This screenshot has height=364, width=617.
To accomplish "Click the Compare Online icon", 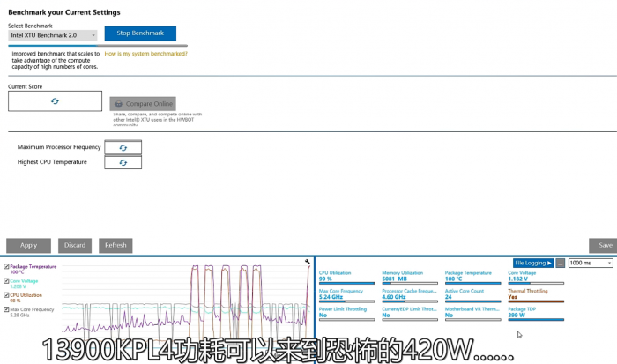I will tap(118, 104).
